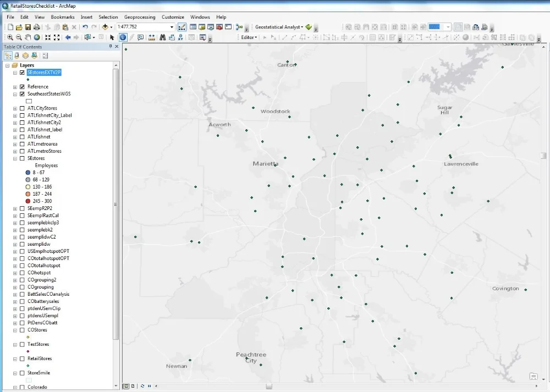Activate the Identify tool
550x392 pixels.
pos(123,37)
